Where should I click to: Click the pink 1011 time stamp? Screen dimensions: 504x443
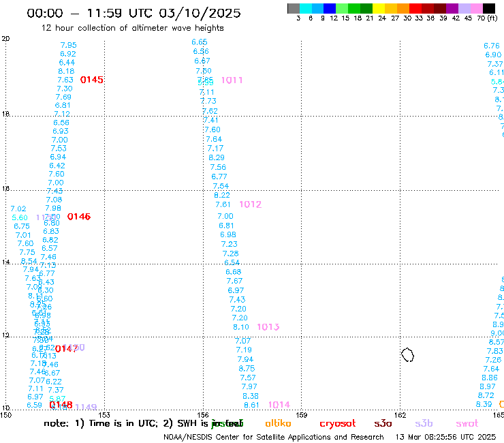232,80
